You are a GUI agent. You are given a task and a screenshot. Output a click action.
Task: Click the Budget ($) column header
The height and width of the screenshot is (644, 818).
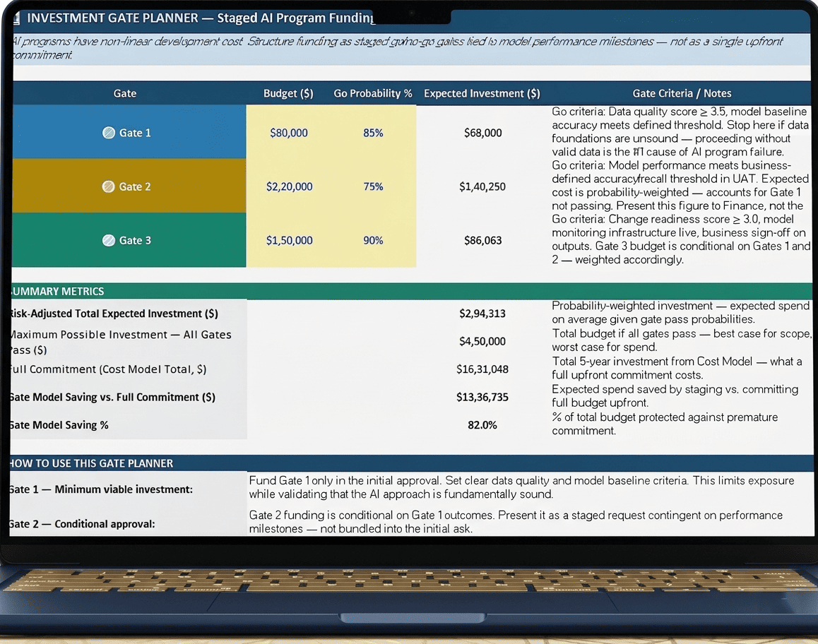(288, 93)
